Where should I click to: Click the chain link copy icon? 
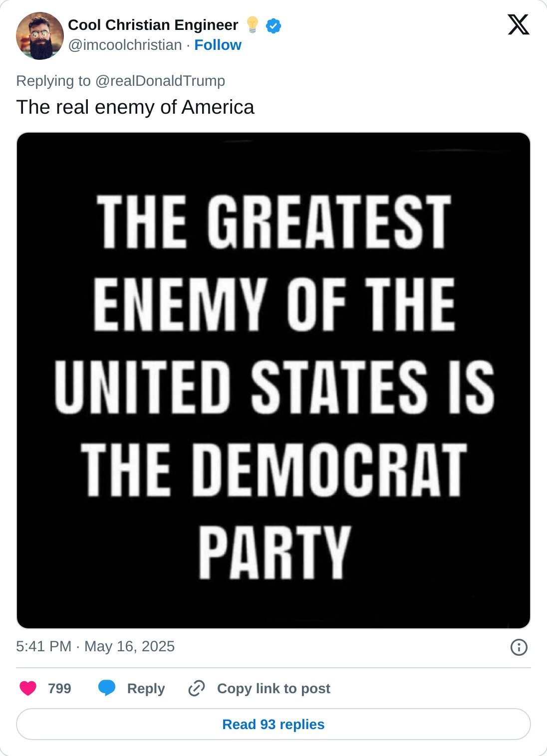[197, 688]
